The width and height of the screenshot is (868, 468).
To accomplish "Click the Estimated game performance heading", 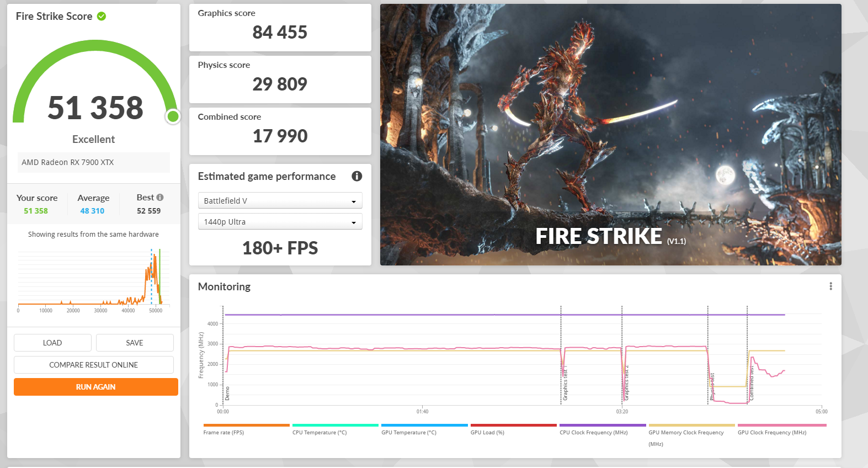I will 267,176.
